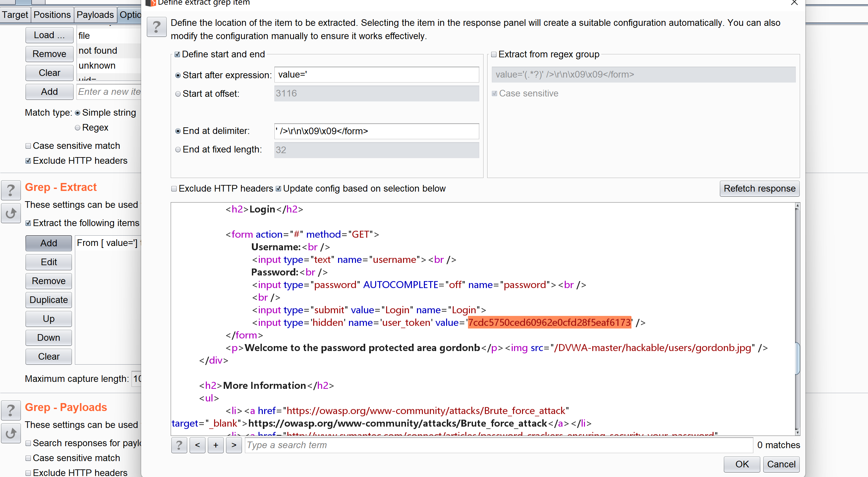The image size is (868, 477).
Task: Click Add in Grep - Extract
Action: 48,243
